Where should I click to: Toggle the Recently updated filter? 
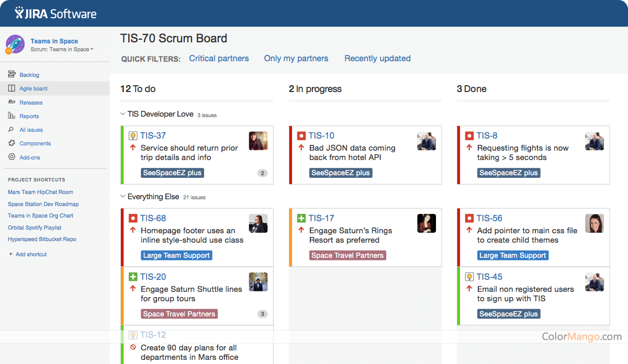[x=377, y=59]
